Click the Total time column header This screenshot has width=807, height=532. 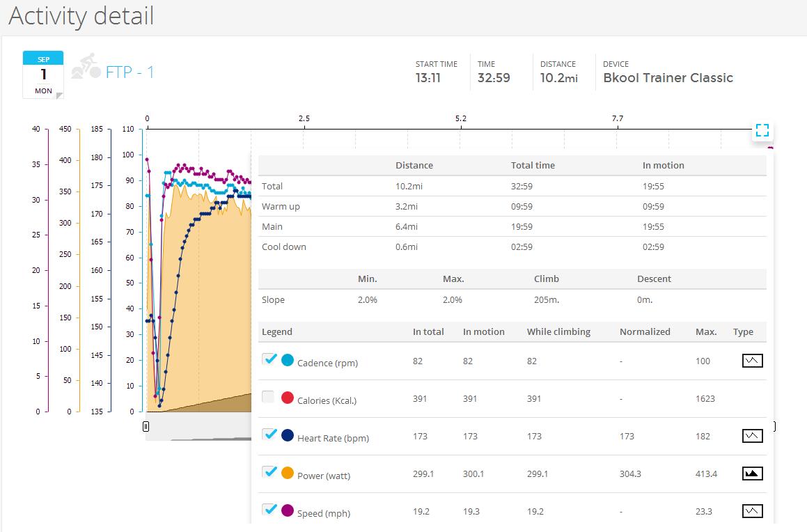pyautogui.click(x=533, y=165)
